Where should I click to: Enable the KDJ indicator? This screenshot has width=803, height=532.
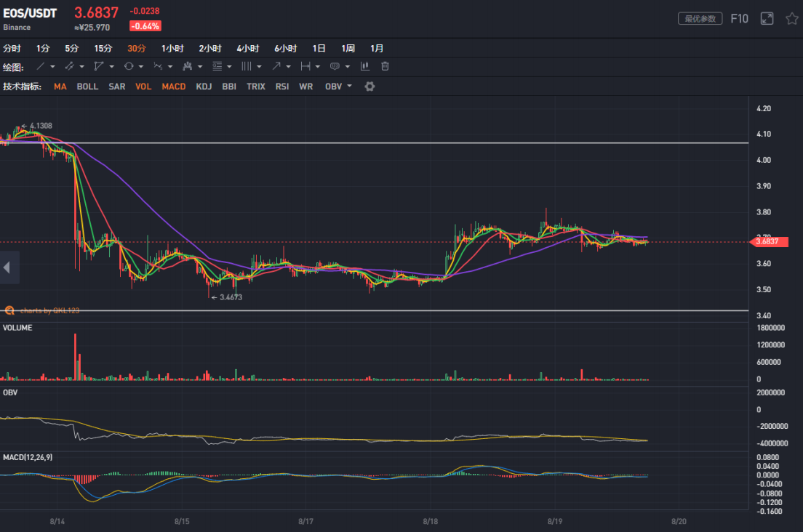click(204, 86)
